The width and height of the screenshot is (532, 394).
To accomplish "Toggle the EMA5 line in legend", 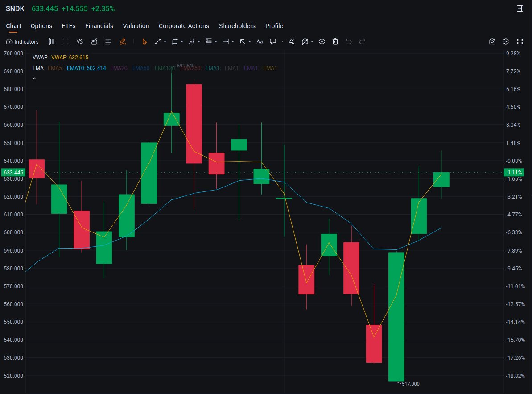I will 55,68.
